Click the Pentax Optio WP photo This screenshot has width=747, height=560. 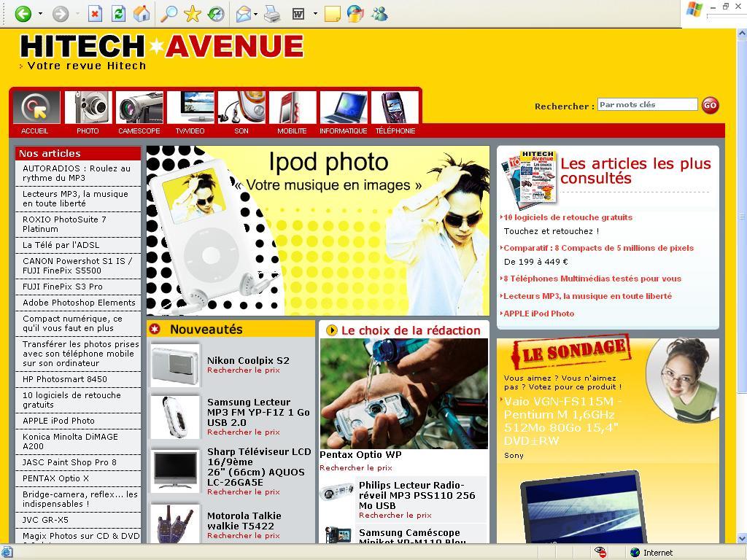[x=404, y=393]
